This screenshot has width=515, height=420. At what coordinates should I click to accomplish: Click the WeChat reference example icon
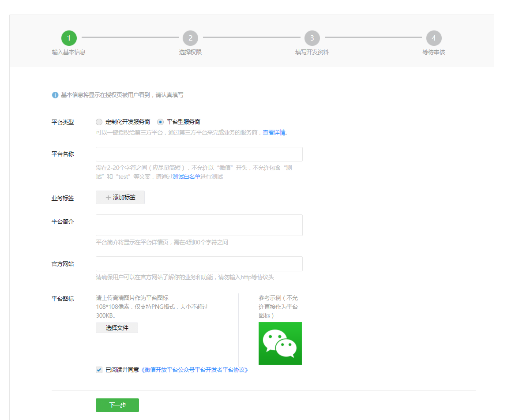pos(280,343)
